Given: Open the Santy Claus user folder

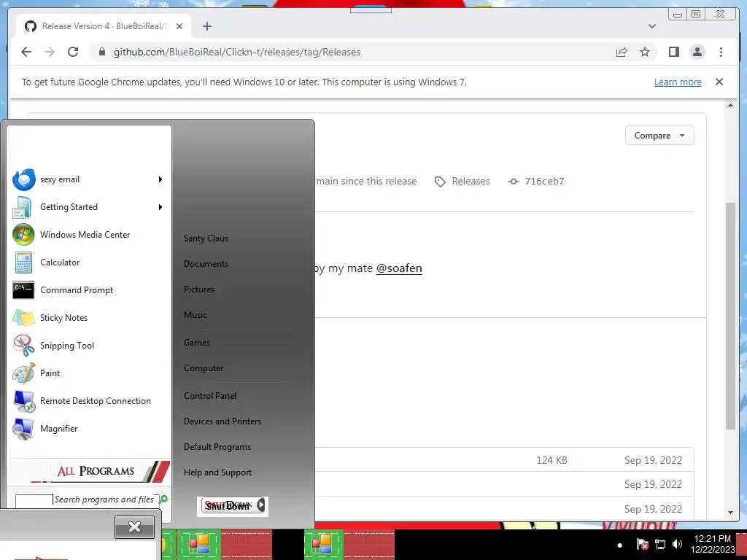Looking at the screenshot, I should 206,238.
